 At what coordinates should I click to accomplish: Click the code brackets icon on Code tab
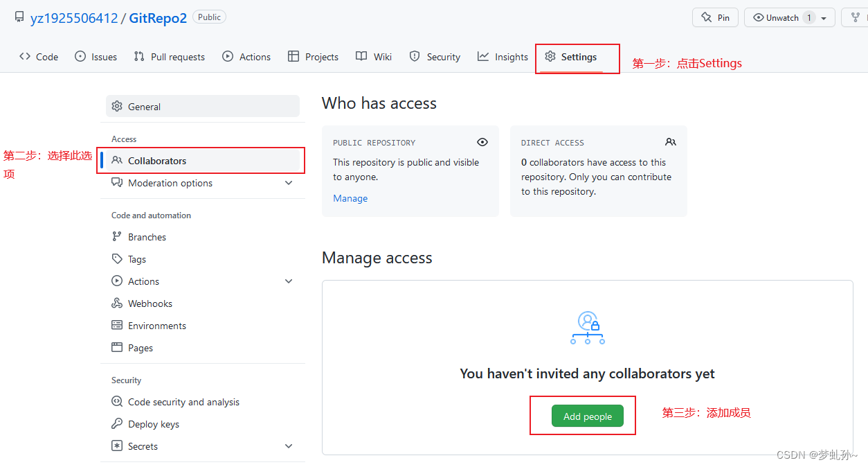pyautogui.click(x=25, y=57)
